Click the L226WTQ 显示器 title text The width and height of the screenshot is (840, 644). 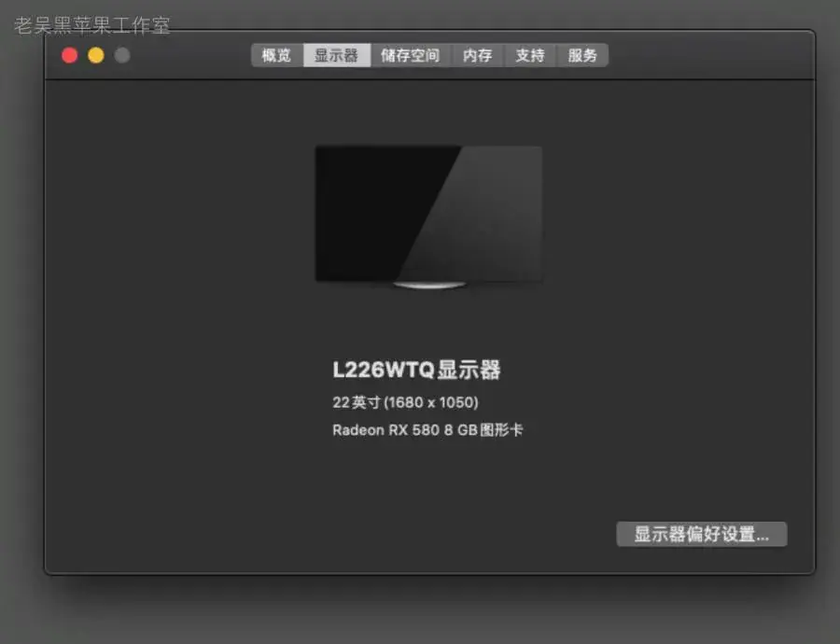[x=416, y=370]
